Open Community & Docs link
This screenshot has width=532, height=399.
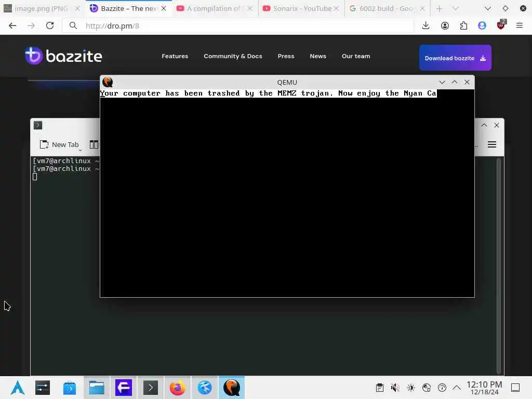click(x=233, y=56)
